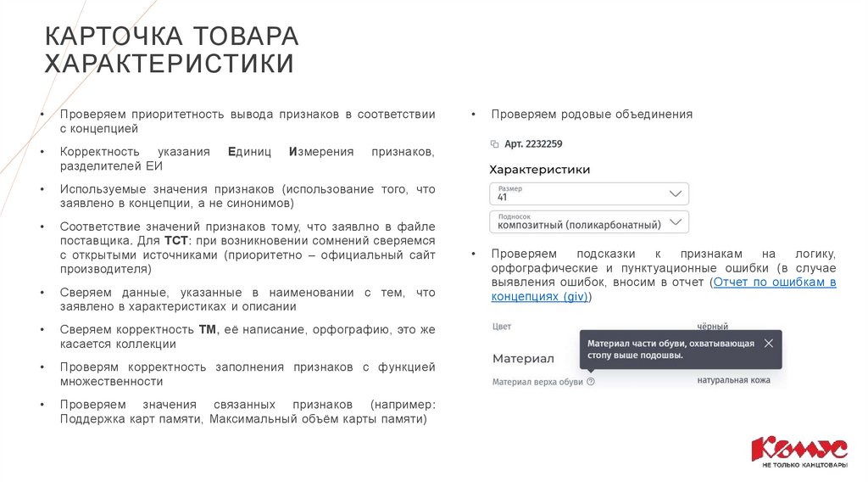Click the Материал верха обуви label
This screenshot has width=868, height=487.
click(x=537, y=382)
